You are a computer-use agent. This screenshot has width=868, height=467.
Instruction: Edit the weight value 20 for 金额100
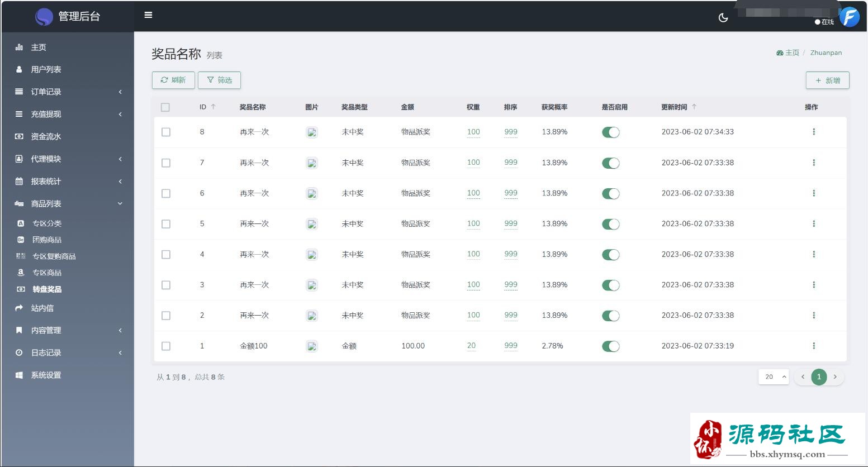coord(471,346)
